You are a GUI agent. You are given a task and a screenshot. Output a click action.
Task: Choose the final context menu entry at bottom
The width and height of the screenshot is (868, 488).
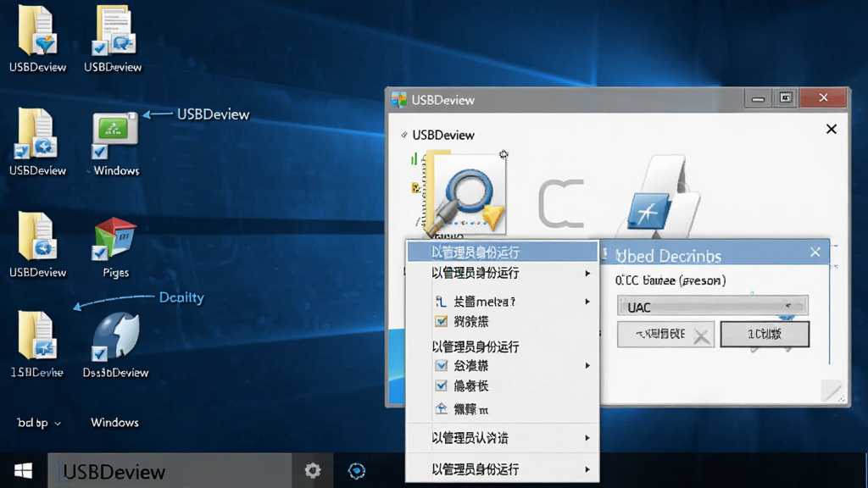point(503,469)
